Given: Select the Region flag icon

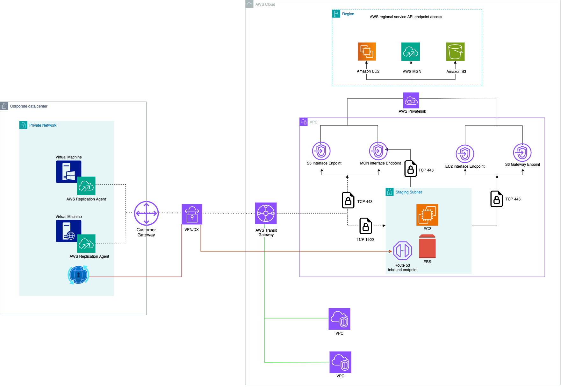Looking at the screenshot, I should point(336,14).
